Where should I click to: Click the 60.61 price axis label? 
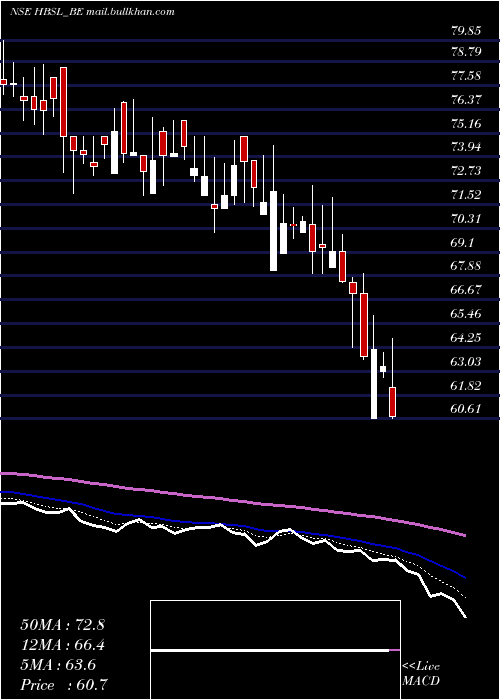pos(466,409)
